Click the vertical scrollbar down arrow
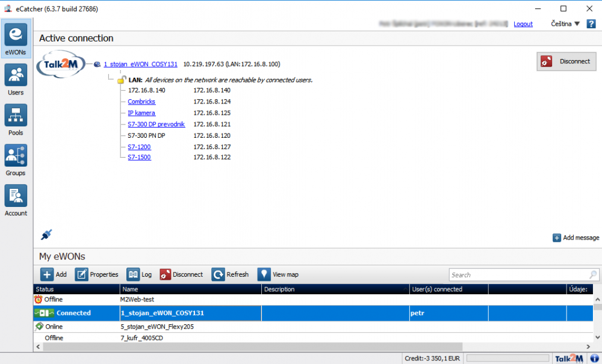 tap(598, 338)
